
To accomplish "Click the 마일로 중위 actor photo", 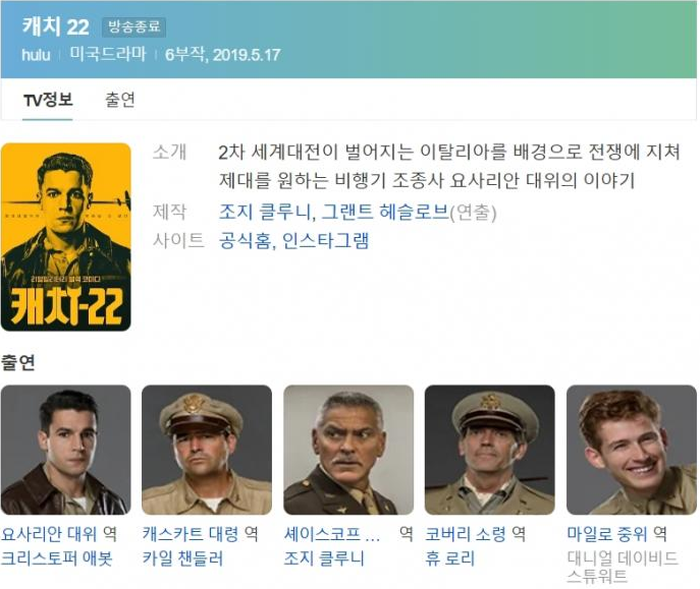I will 631,450.
